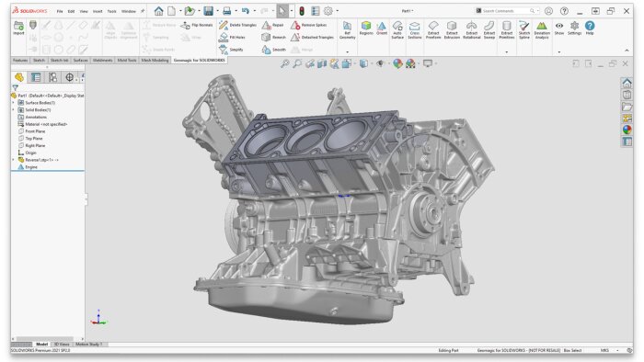Expand the Reverse1.stp tree node
The height and width of the screenshot is (362, 644).
point(14,160)
